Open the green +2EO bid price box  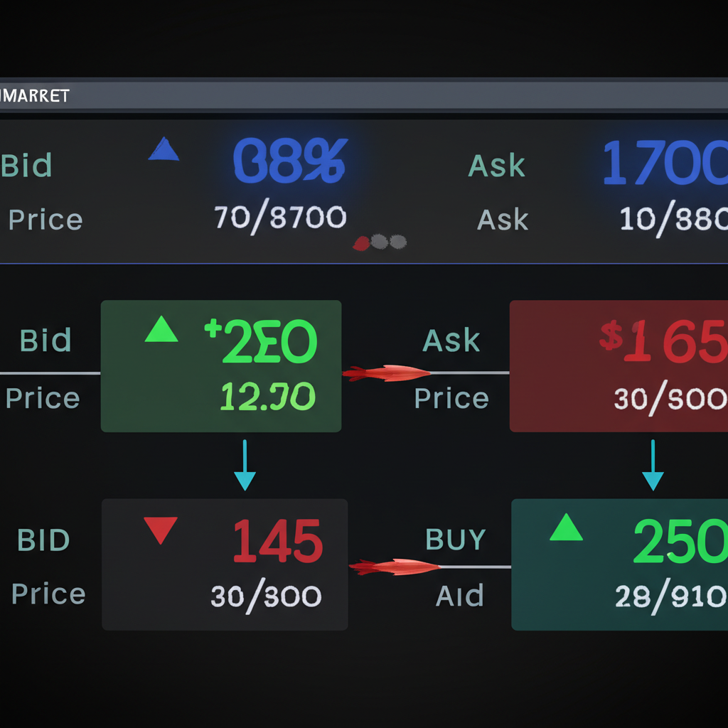[221, 366]
